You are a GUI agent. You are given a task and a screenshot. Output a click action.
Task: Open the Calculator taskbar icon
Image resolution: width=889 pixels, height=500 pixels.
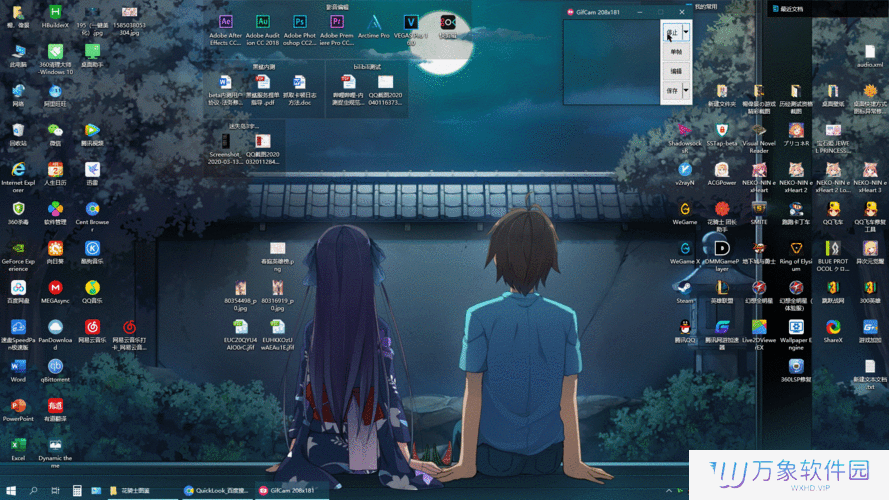coord(77,490)
